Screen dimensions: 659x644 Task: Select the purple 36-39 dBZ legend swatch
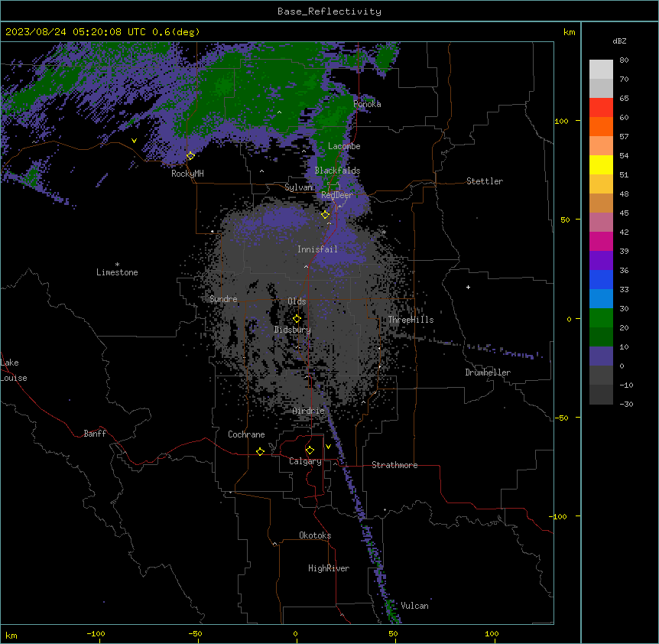coord(601,261)
